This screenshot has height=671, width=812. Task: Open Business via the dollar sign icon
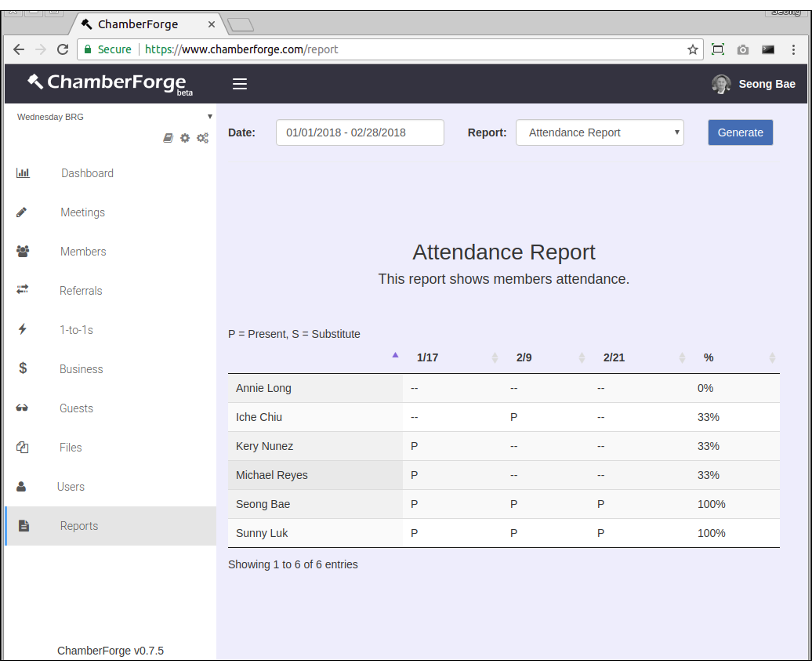tap(23, 368)
